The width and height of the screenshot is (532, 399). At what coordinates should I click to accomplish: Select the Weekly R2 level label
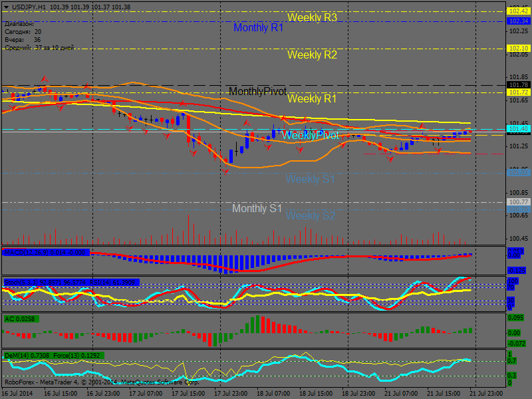(x=312, y=55)
